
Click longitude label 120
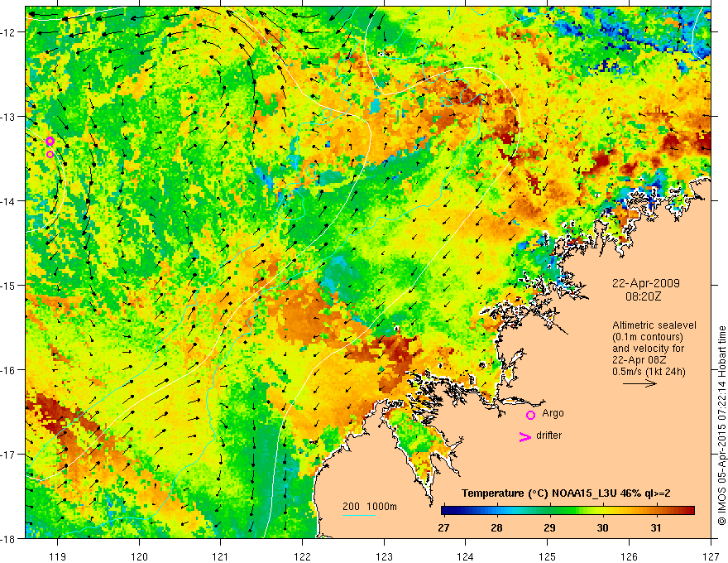coord(139,556)
